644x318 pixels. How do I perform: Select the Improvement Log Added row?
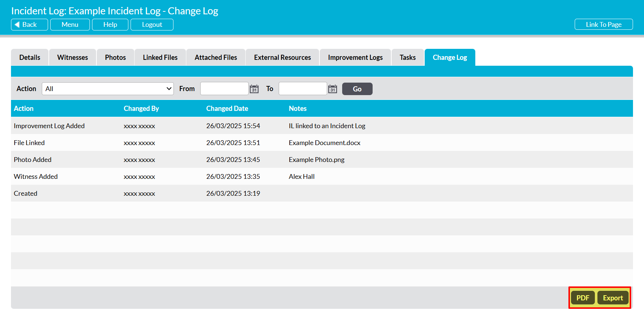(322, 126)
